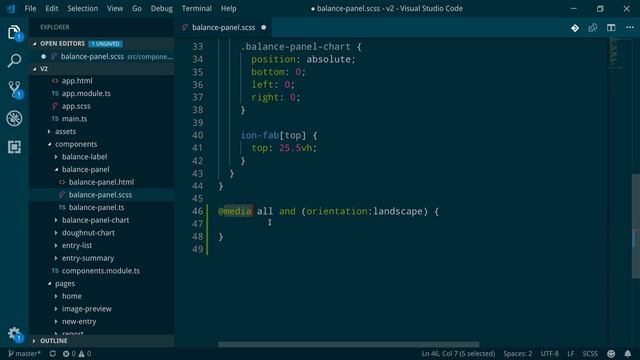Open the Debug menu

click(x=162, y=8)
